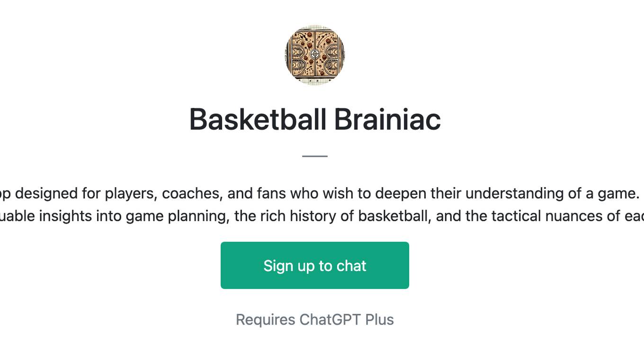This screenshot has width=644, height=362.
Task: Select the Basketball Brainiac title heading
Action: [315, 119]
